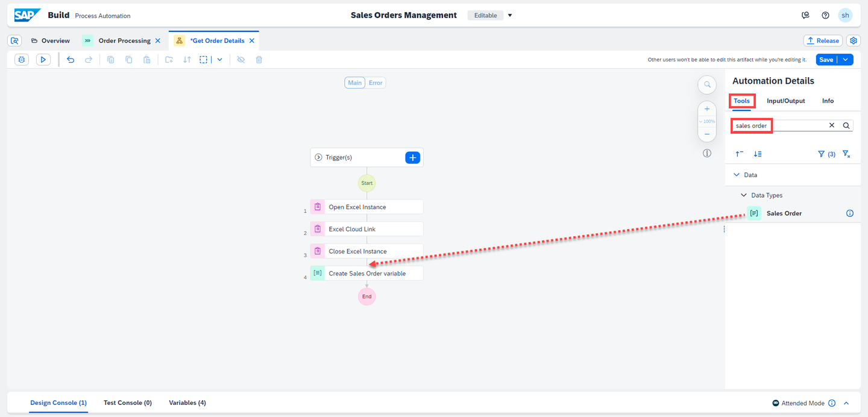Open the help question mark icon

click(x=825, y=15)
